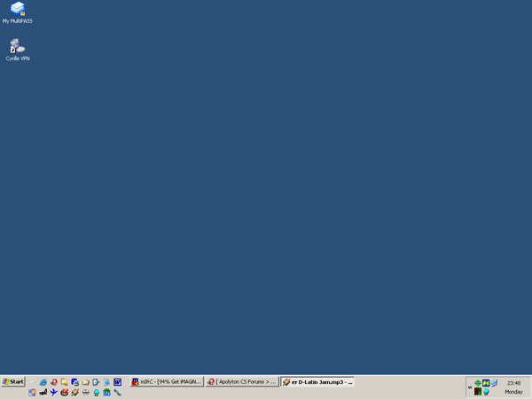Open the network computers tray icon
532x399 pixels.
[494, 383]
